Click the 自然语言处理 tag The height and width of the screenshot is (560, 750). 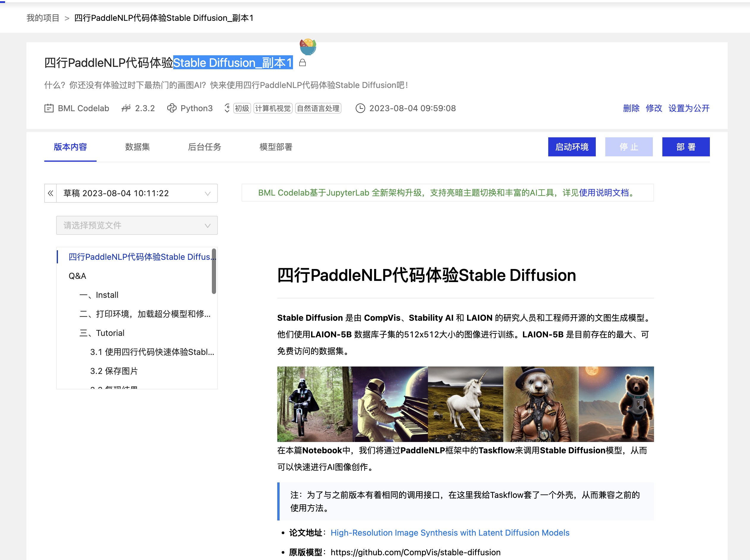pos(318,108)
